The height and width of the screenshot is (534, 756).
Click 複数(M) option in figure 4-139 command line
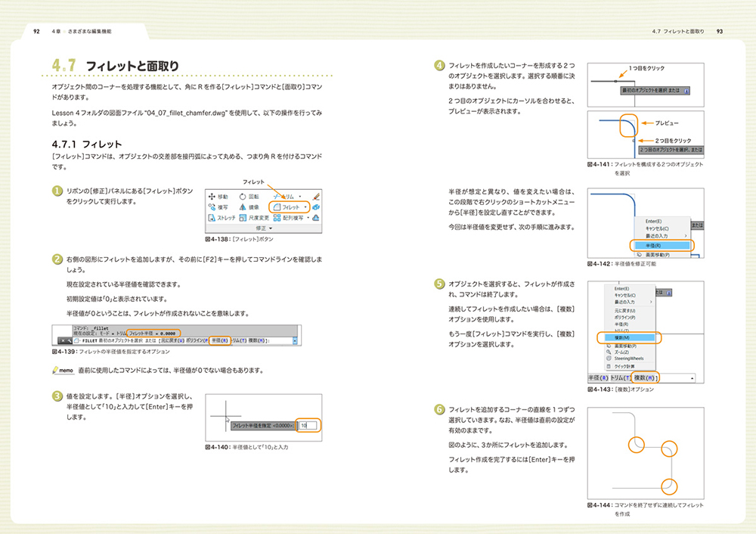tap(257, 340)
